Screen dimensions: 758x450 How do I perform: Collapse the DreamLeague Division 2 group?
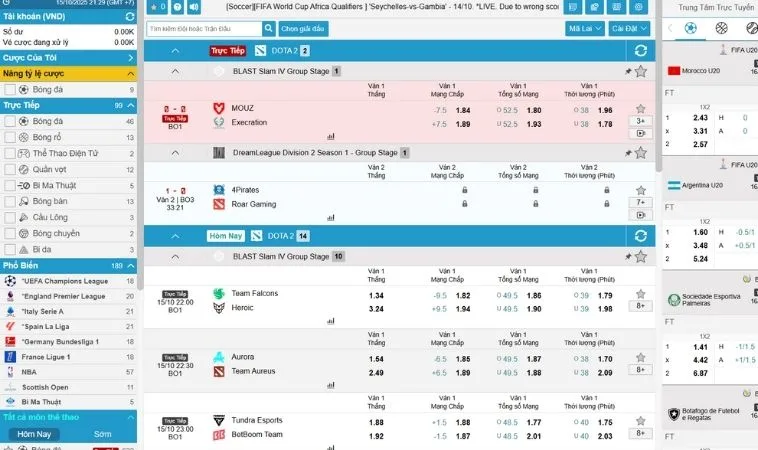(x=175, y=153)
